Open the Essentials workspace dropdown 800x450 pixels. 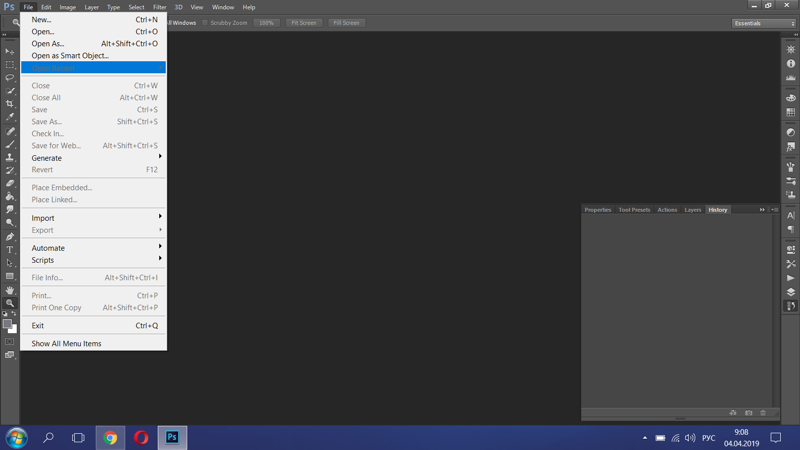coord(764,23)
